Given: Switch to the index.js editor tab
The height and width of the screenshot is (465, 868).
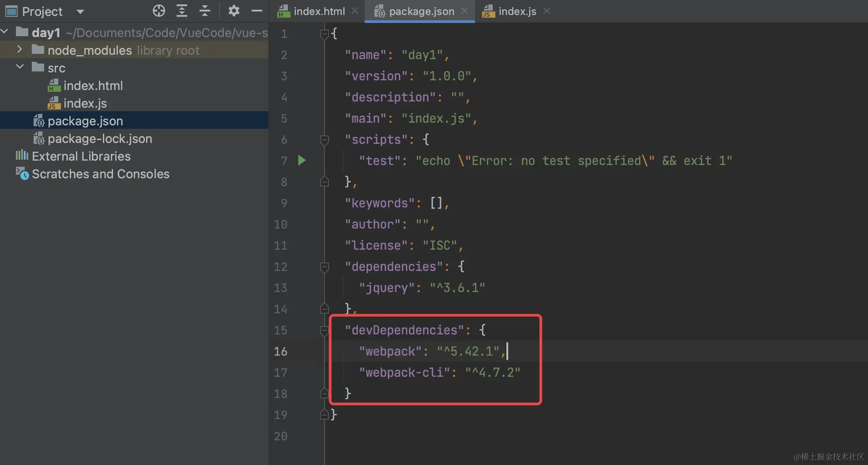Looking at the screenshot, I should point(516,11).
